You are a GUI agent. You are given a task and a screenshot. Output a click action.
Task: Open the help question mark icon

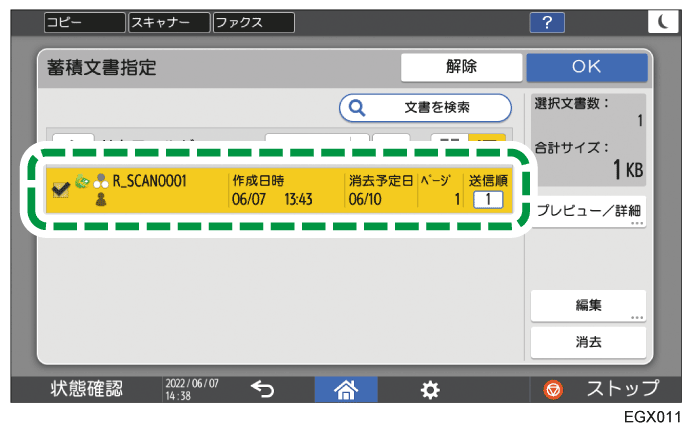tap(547, 22)
